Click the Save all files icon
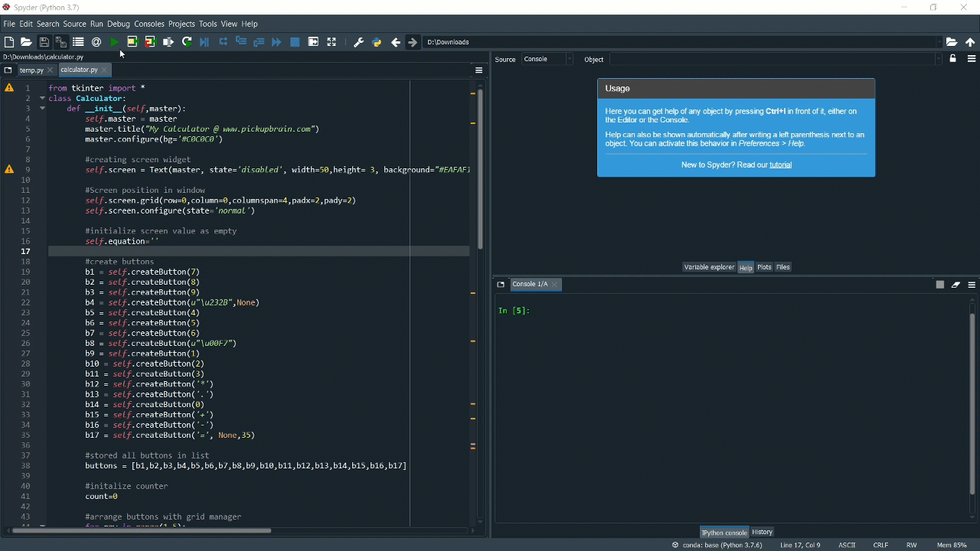980x551 pixels. pyautogui.click(x=60, y=42)
